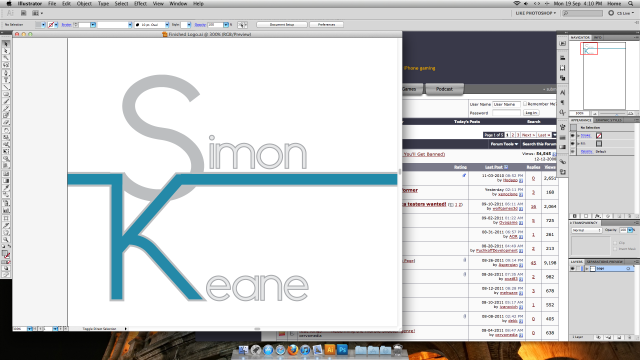Image resolution: width=640 pixels, height=360 pixels.
Task: Open the File menu
Action: click(52, 4)
